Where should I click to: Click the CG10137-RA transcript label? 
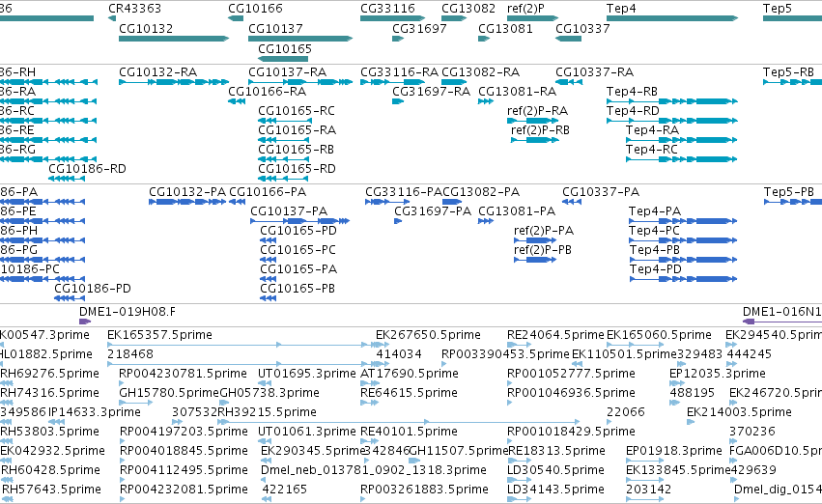tap(287, 71)
